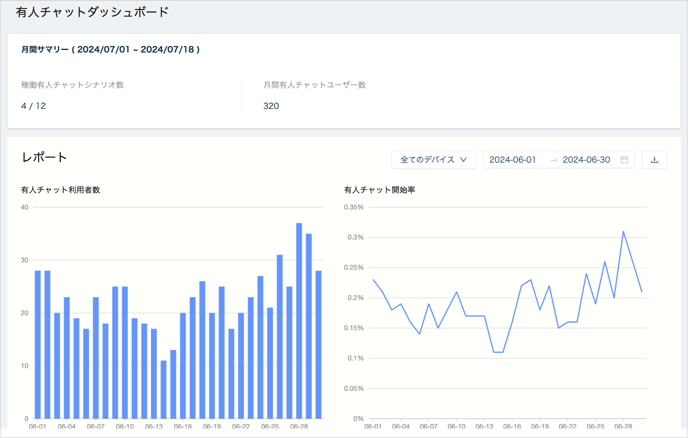Image resolution: width=688 pixels, height=438 pixels.
Task: Click the レポート section heading
Action: (x=44, y=157)
